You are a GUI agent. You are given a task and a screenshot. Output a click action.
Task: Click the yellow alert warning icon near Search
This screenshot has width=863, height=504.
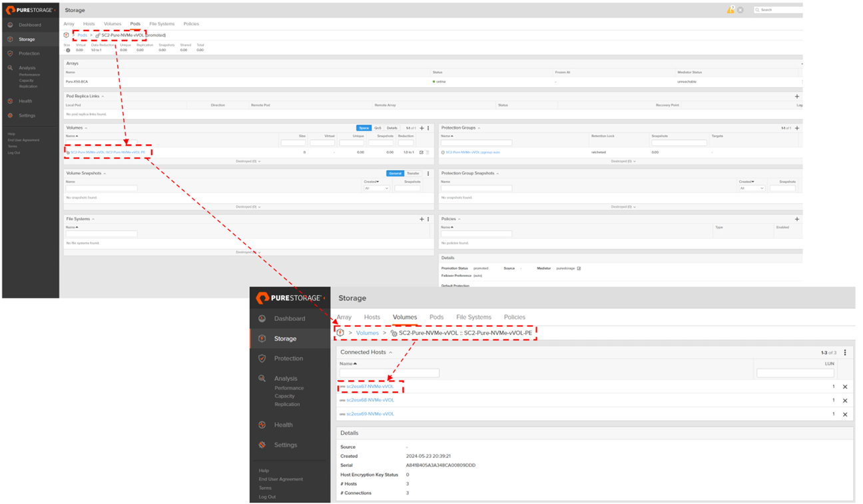tap(730, 10)
